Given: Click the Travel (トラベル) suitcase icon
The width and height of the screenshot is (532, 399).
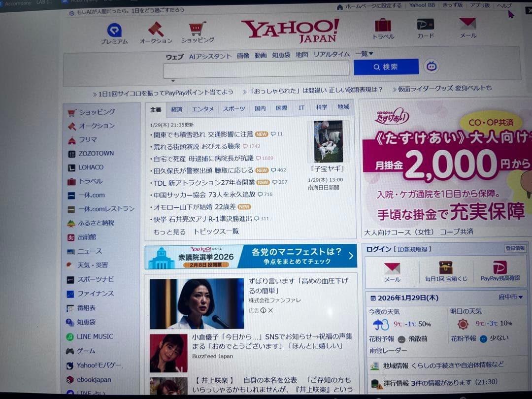Looking at the screenshot, I should tap(383, 25).
